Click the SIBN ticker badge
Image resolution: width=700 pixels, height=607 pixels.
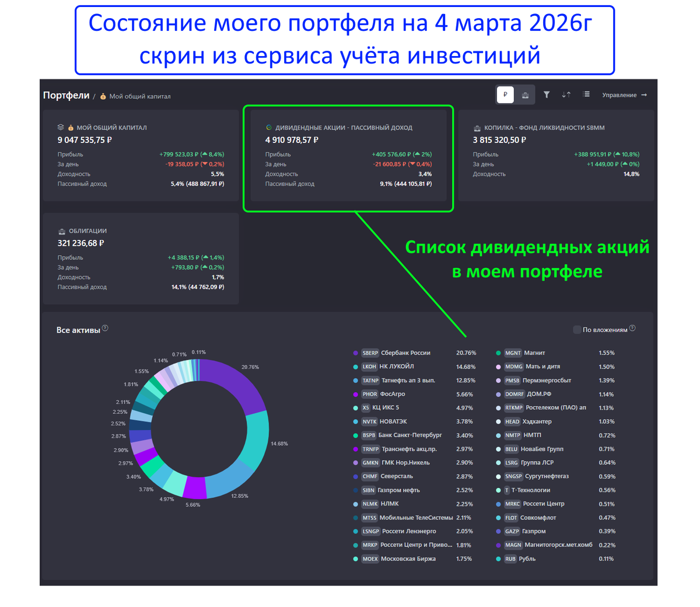point(369,490)
